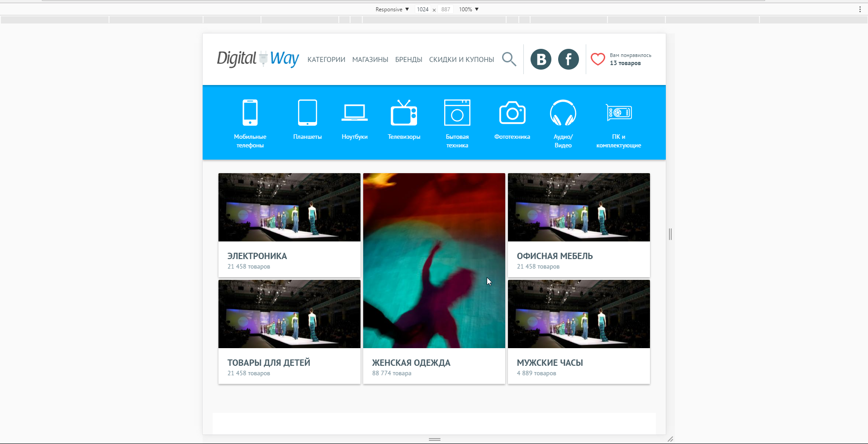Go to the МАГАЗИНЫ menu item
868x444 pixels.
pyautogui.click(x=370, y=60)
